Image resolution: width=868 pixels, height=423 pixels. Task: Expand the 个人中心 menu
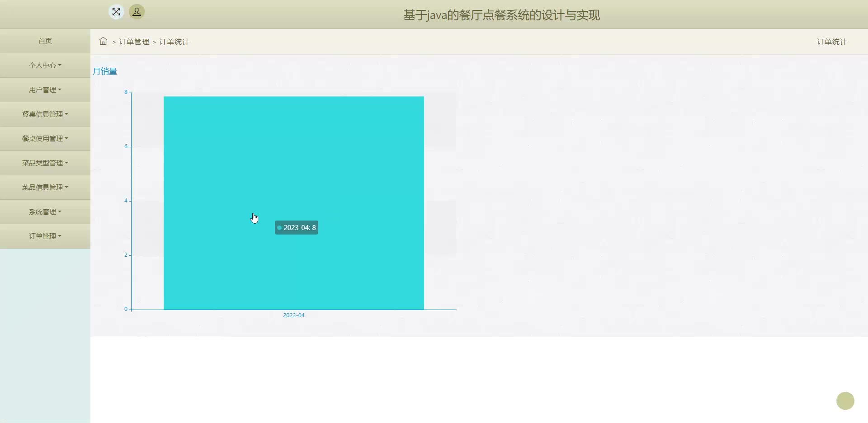tap(45, 66)
